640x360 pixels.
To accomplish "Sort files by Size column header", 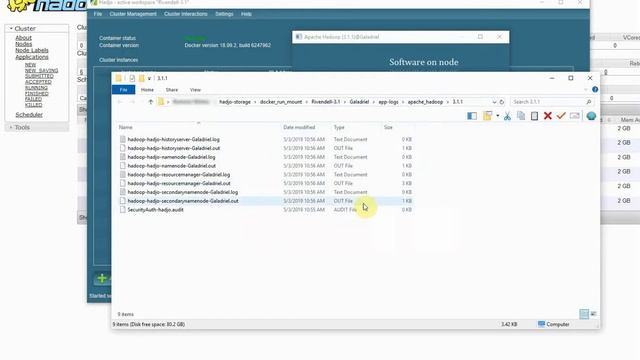I will click(x=388, y=127).
